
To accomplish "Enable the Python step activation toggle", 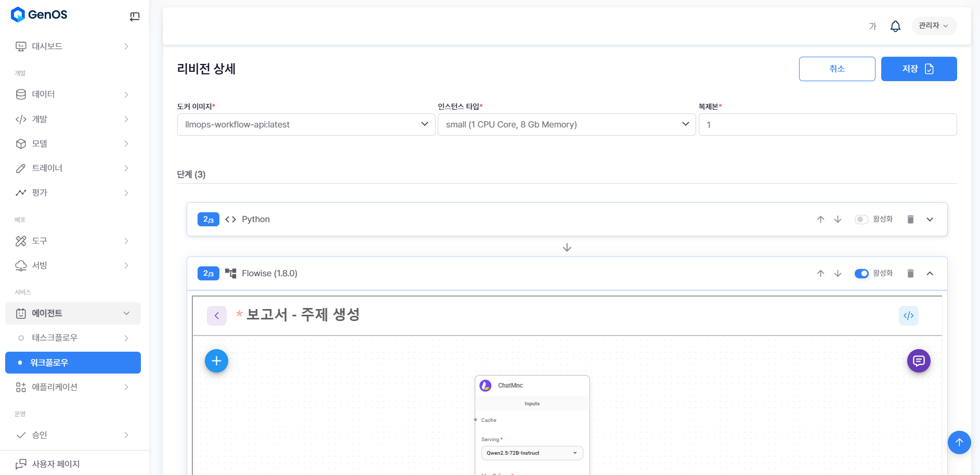I will (x=861, y=220).
